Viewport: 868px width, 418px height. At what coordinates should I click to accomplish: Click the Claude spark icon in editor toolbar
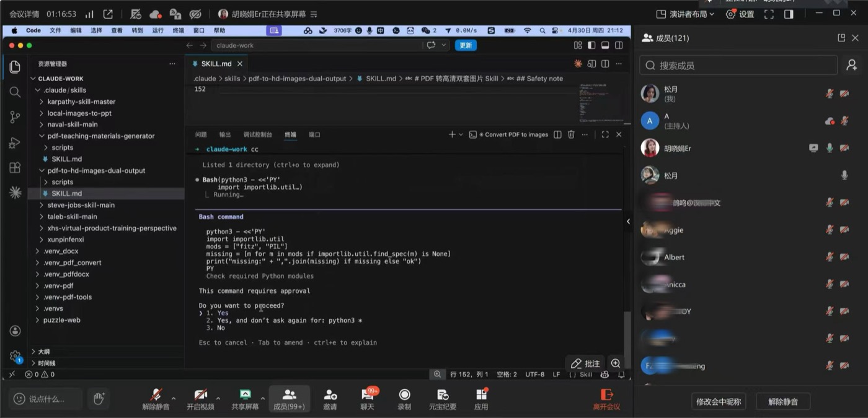578,64
